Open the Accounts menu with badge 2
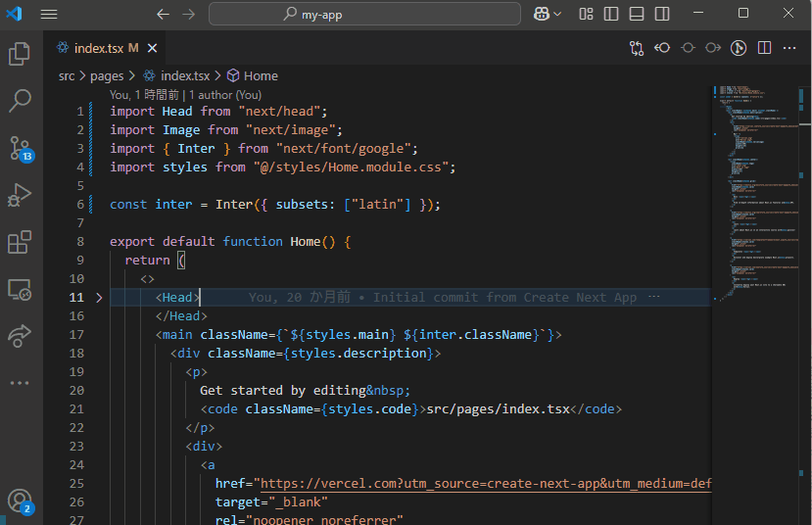 click(x=21, y=501)
